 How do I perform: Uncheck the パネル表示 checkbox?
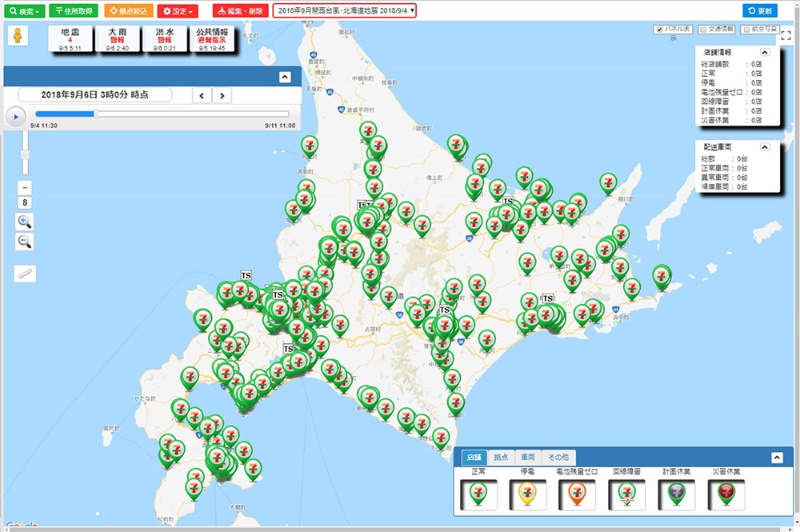tap(658, 29)
